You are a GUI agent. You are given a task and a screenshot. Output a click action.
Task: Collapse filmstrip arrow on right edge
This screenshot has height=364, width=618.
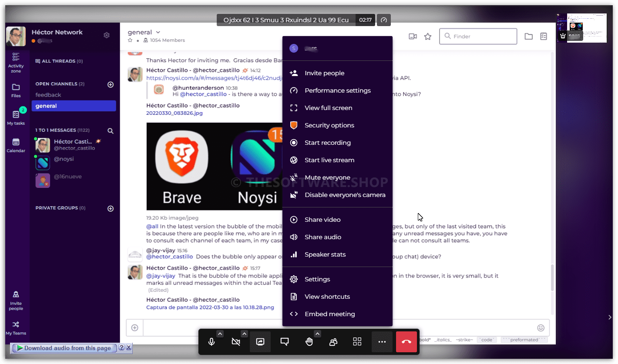click(x=610, y=317)
